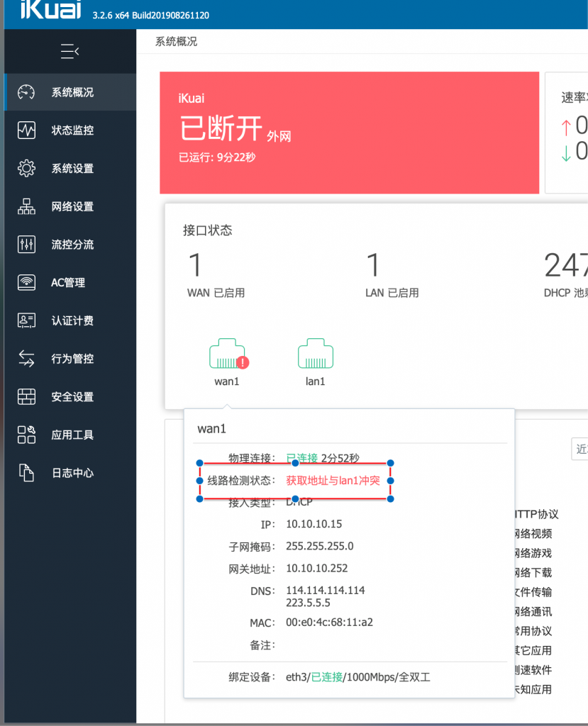Click the bound device text eth3/已连接/1000Mbps/全双工

coord(358,677)
